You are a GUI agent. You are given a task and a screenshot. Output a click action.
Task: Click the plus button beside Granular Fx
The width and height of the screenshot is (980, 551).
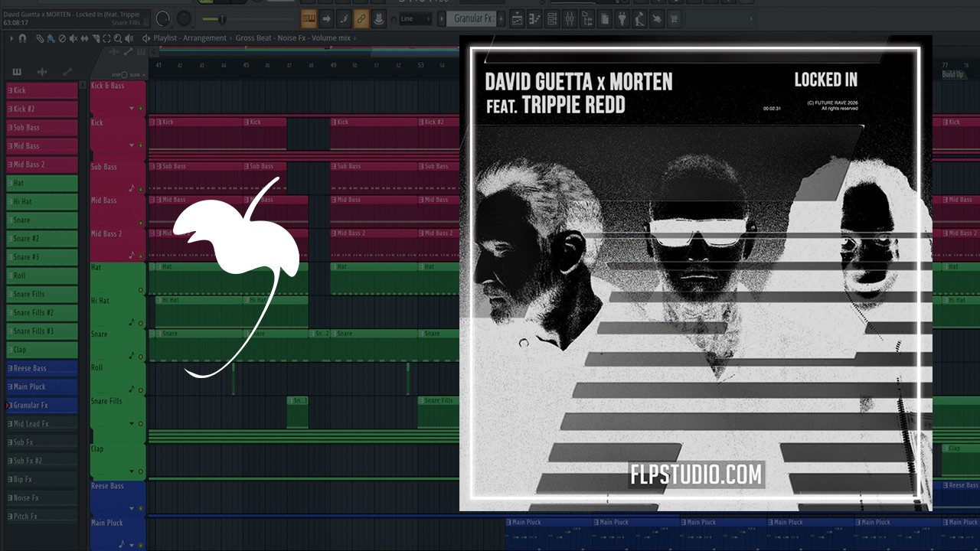click(501, 18)
